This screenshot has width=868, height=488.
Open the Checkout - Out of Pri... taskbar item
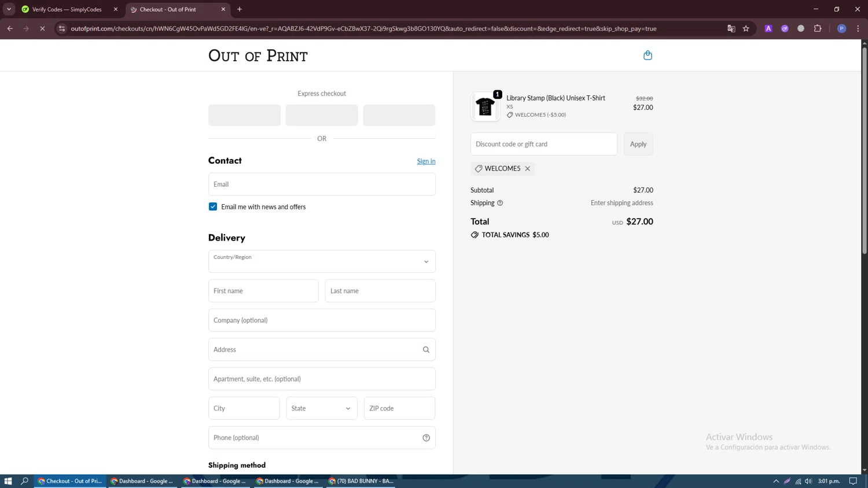point(71,481)
